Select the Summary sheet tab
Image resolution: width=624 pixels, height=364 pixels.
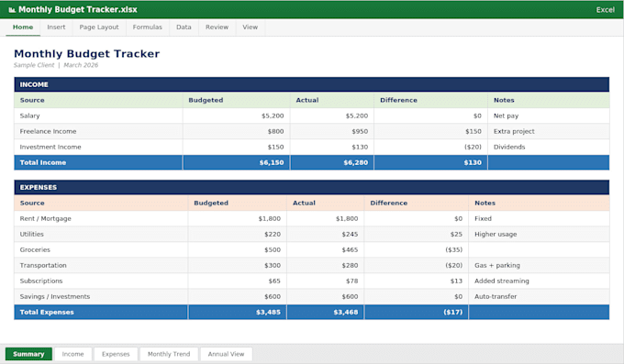pyautogui.click(x=28, y=354)
